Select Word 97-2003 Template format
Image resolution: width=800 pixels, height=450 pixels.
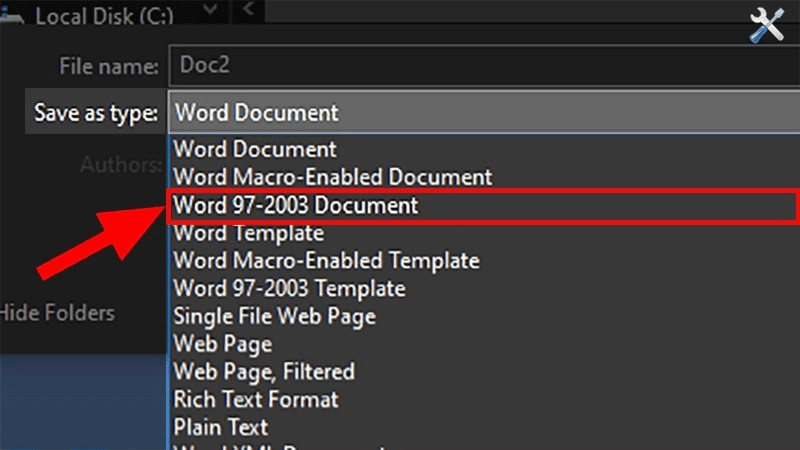(289, 289)
